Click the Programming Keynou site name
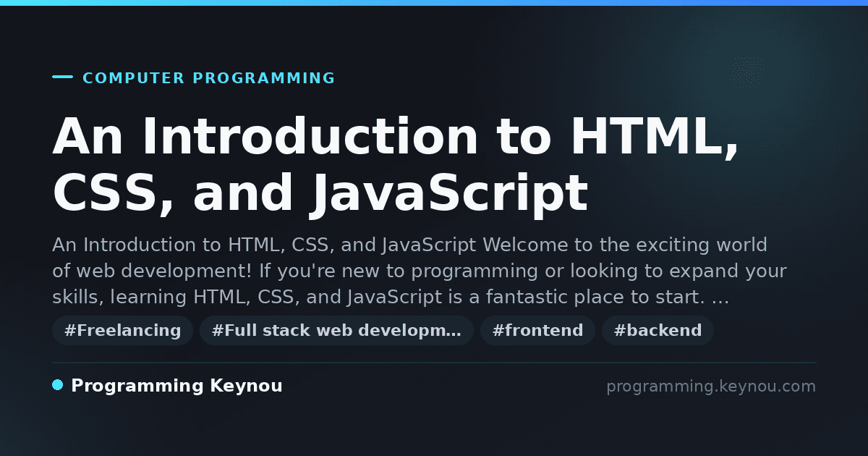 (x=176, y=387)
